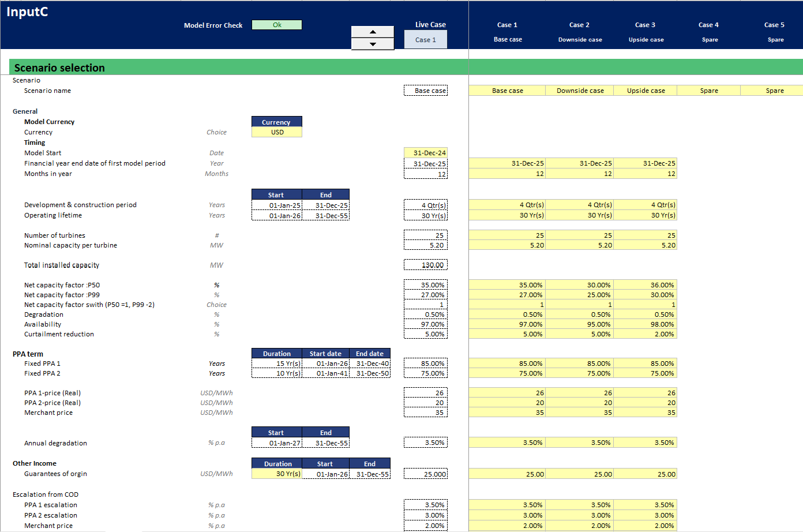This screenshot has height=532, width=803.
Task: Click the Downside case scenario name cell
Action: [x=580, y=91]
